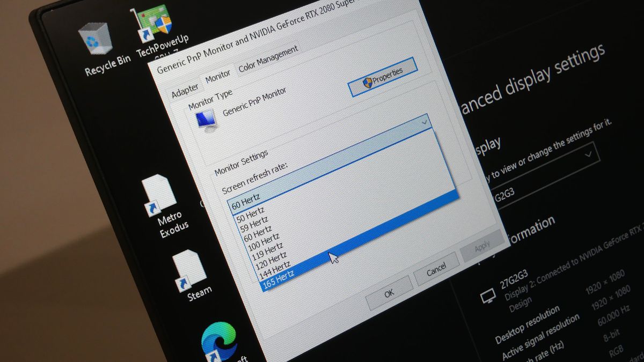
Task: Collapse the refresh rate dropdown arrow
Action: click(x=425, y=123)
